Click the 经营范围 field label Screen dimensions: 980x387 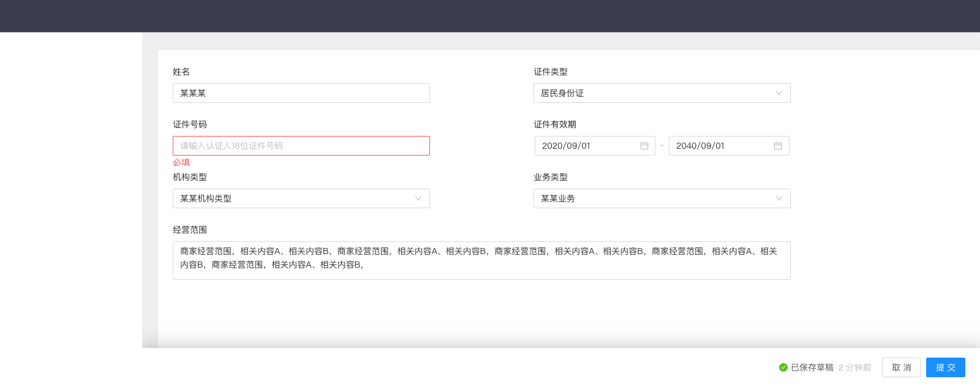tap(190, 230)
